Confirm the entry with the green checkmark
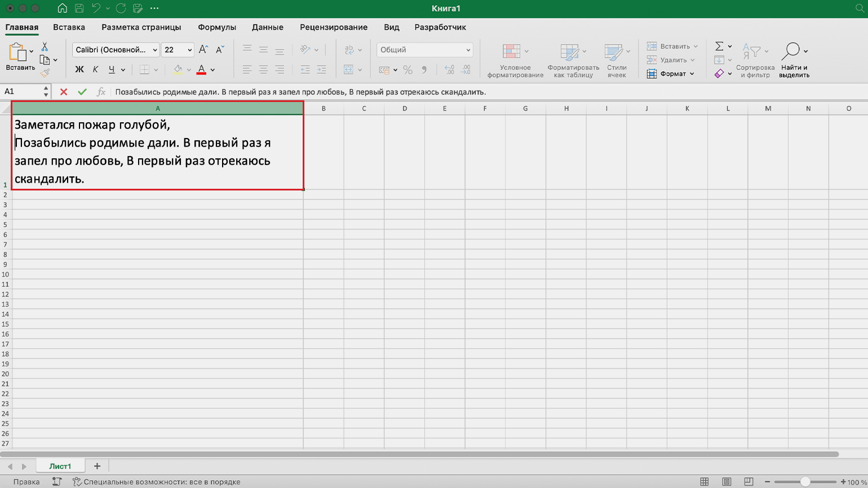Viewport: 868px width, 488px height. (x=82, y=92)
